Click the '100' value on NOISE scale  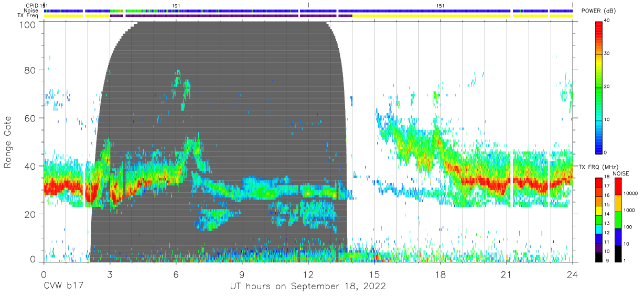point(628,227)
